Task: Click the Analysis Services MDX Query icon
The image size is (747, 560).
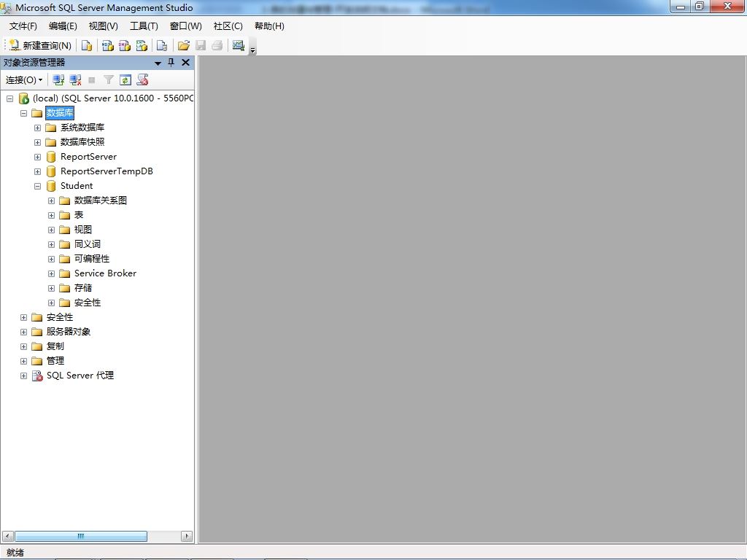Action: tap(108, 45)
